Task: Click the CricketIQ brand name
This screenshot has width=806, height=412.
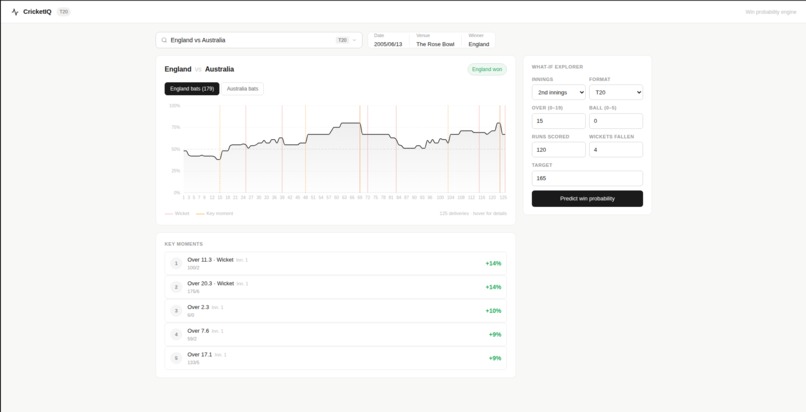Action: point(37,12)
